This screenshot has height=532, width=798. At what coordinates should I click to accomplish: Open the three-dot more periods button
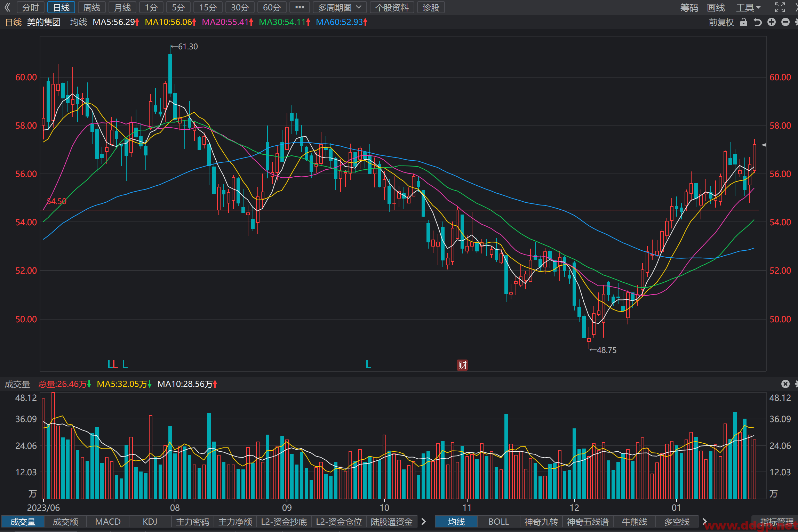pos(300,7)
